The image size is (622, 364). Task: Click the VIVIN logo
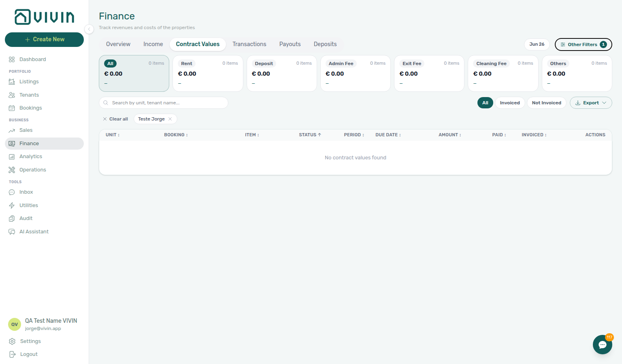point(45,17)
